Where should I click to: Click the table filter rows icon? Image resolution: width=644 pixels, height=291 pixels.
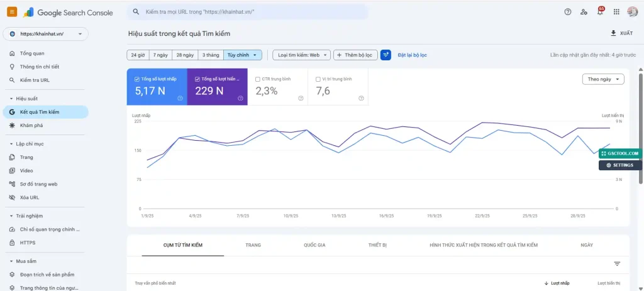617,264
